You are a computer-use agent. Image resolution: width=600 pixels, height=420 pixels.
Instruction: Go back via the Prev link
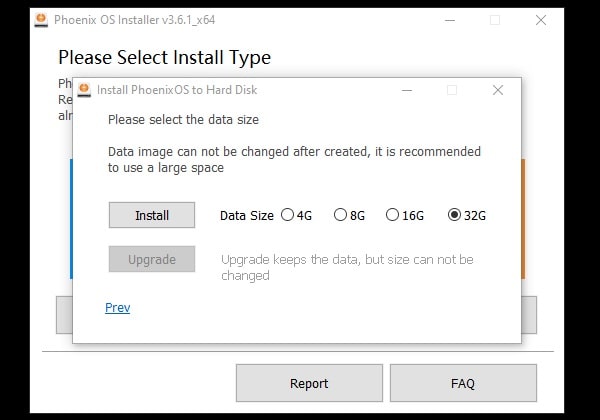click(117, 308)
